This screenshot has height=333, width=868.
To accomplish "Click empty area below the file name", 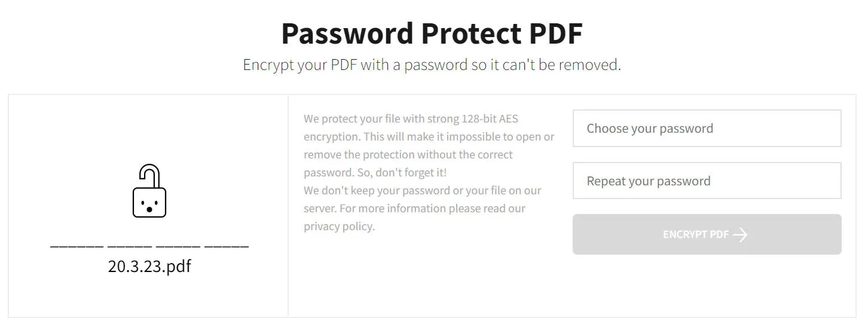I will point(149,296).
